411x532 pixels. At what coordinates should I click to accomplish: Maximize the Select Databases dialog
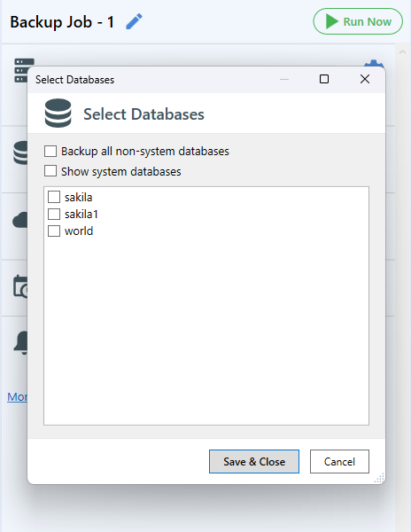324,79
